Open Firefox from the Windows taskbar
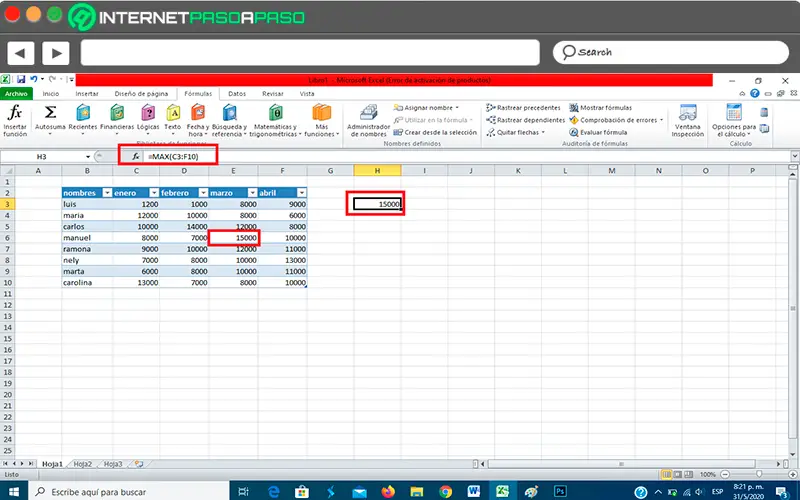Image resolution: width=800 pixels, height=500 pixels. (388, 491)
